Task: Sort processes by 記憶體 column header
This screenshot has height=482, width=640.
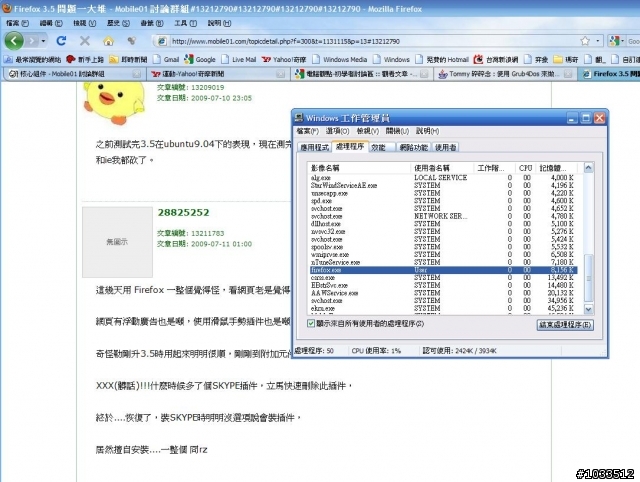Action: [x=557, y=168]
